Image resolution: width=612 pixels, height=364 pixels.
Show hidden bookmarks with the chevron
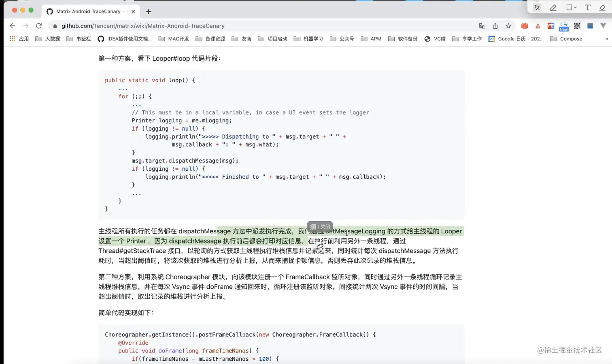606,39
